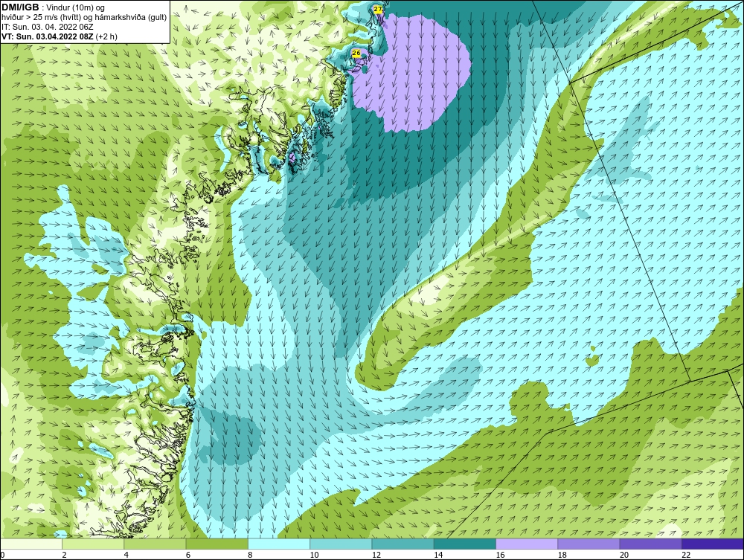This screenshot has height=560, width=744.
Task: Select the 20–22 m/s violet swatch
Action: click(650, 544)
